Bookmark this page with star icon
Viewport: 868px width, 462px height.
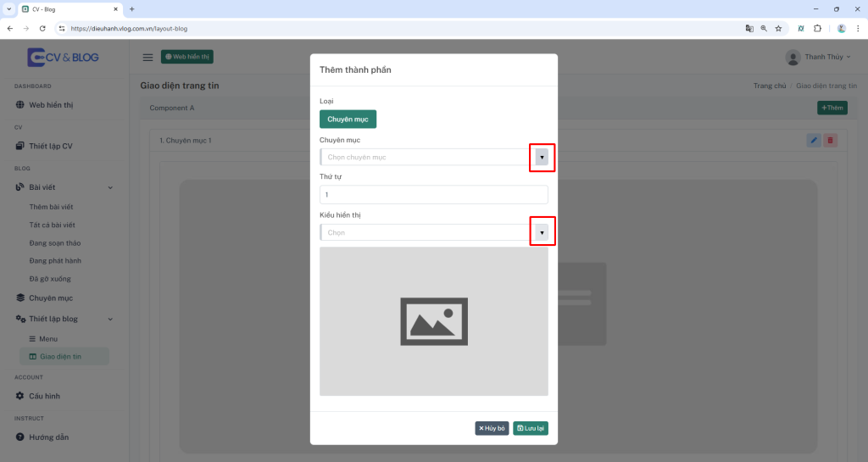(x=778, y=28)
